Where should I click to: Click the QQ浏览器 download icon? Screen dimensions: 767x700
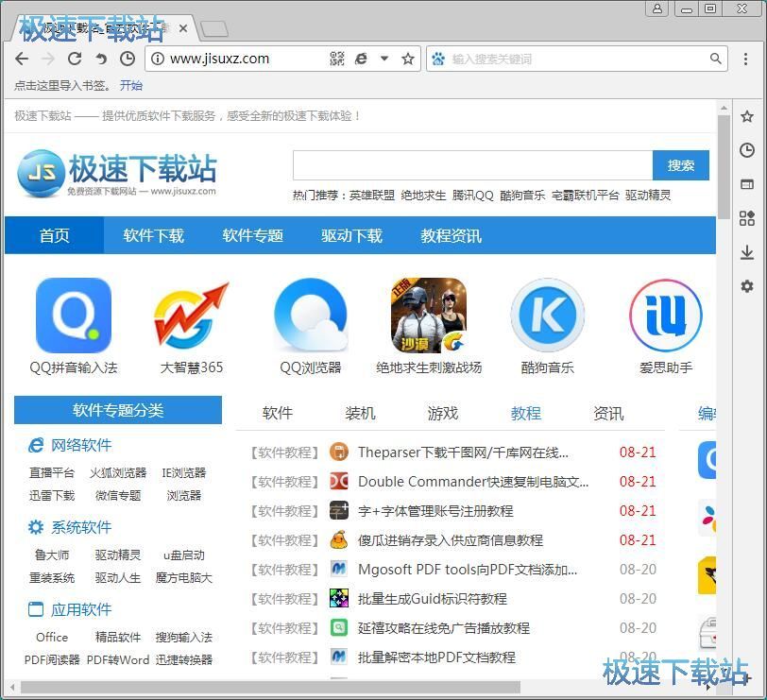311,316
